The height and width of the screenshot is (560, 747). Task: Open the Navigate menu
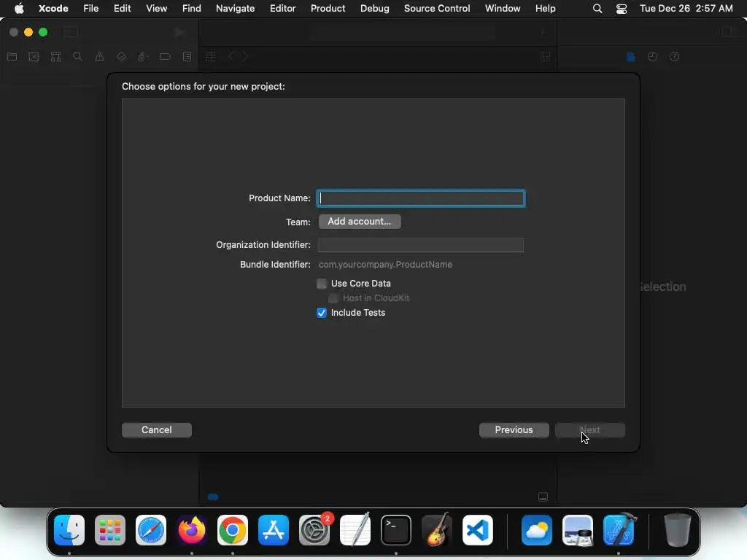click(236, 9)
